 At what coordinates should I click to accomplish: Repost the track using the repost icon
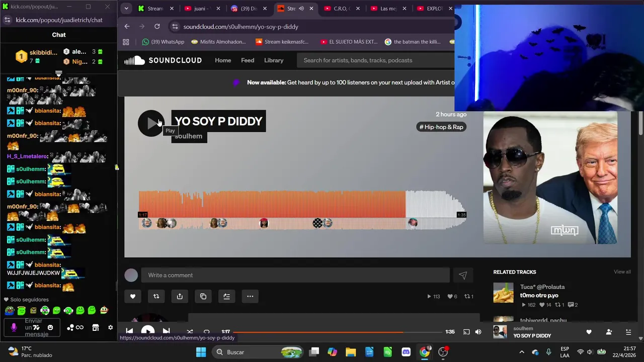[156, 296]
